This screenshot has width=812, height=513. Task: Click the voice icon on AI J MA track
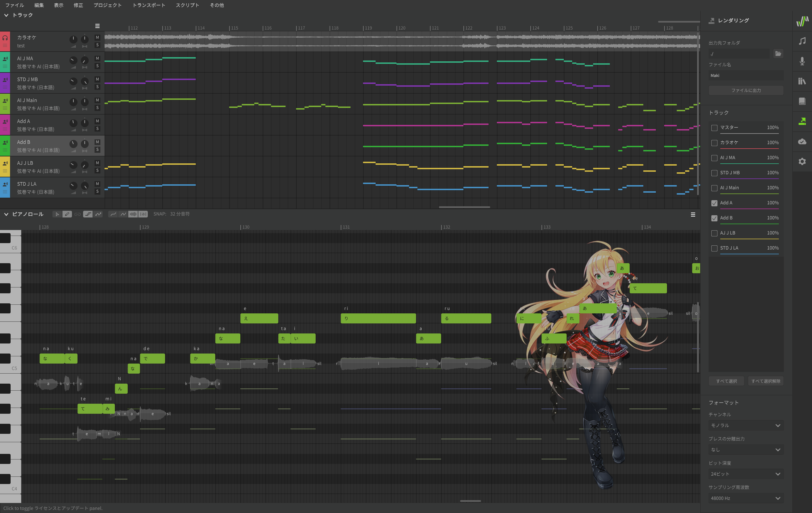point(5,59)
